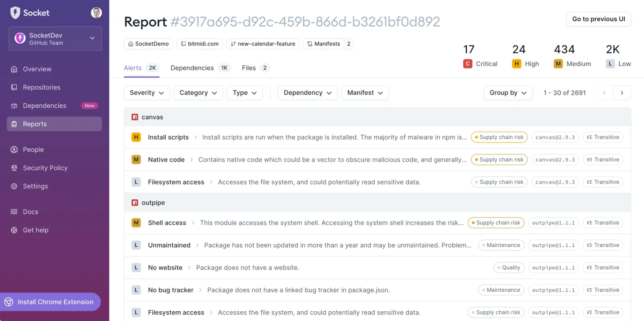
Task: Click Filesystem access alert under canvas
Action: (x=176, y=182)
